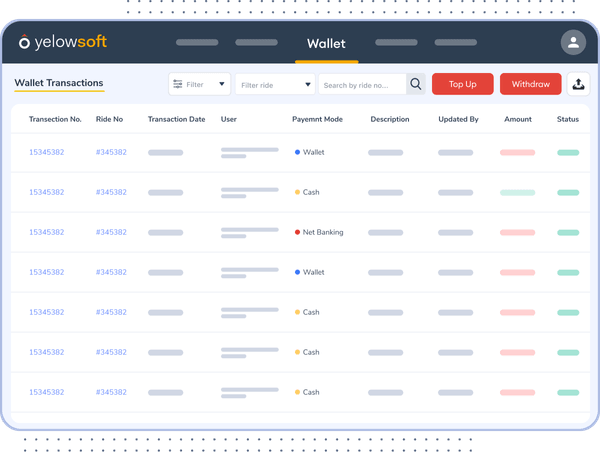The width and height of the screenshot is (600, 452).
Task: Click the filter sliders icon
Action: pos(177,85)
